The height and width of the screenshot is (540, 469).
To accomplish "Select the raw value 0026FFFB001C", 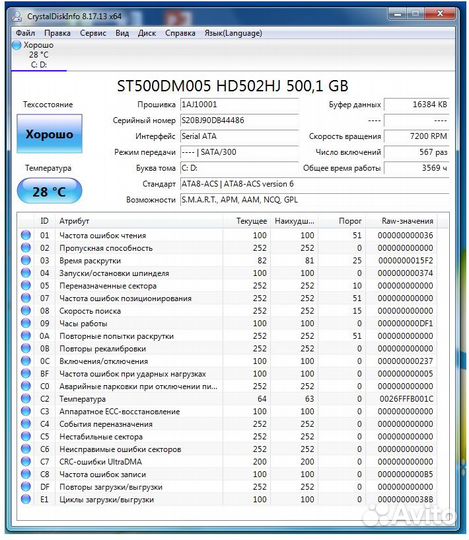I will [406, 399].
